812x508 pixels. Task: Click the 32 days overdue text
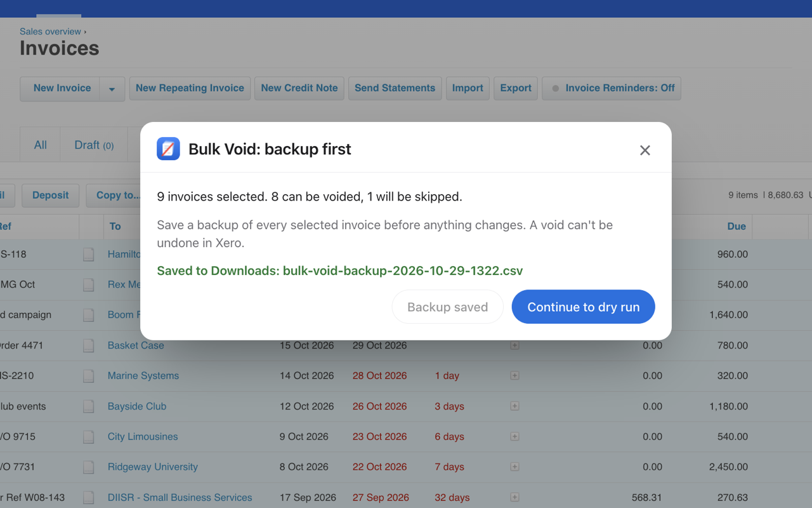[452, 497]
